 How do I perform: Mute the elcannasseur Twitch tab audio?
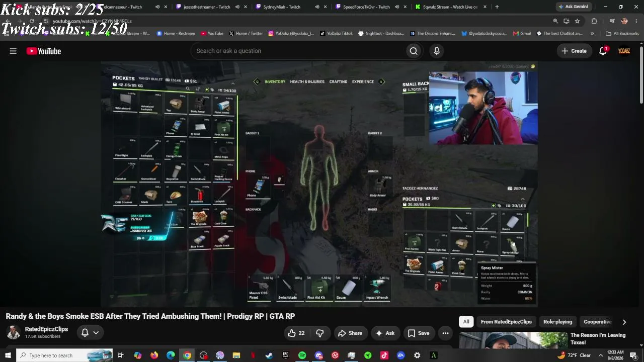tap(157, 7)
